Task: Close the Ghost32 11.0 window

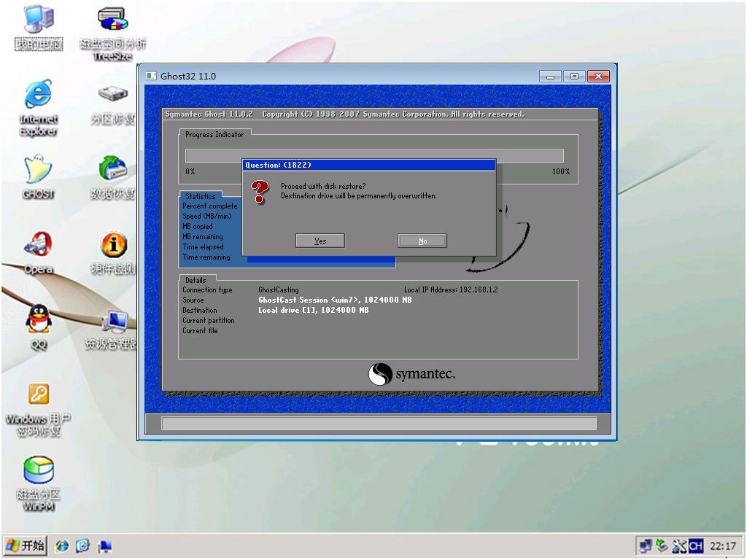Action: (x=599, y=76)
